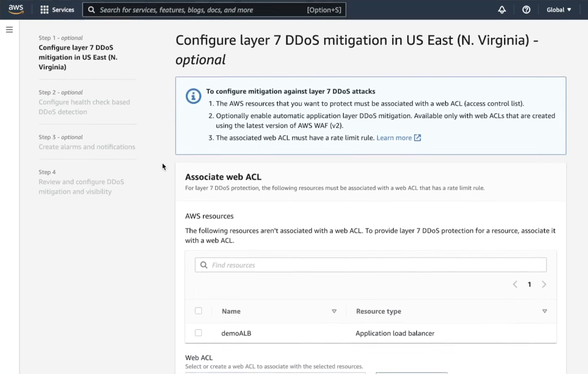Click the help question mark icon
Viewport: 588px width, 374px height.
click(526, 10)
